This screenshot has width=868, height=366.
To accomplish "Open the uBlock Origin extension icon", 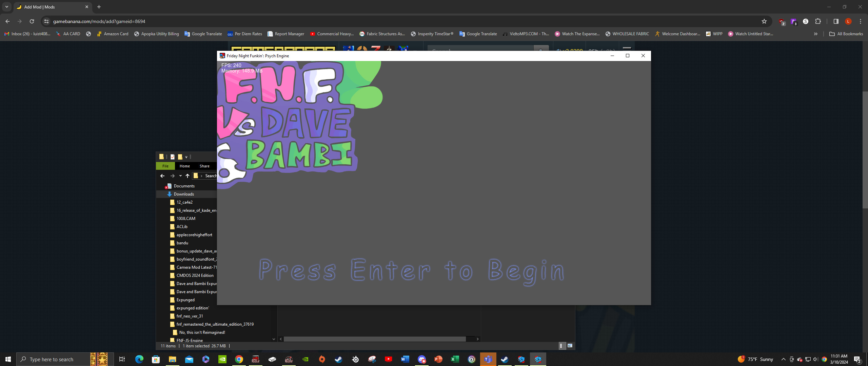I will pyautogui.click(x=782, y=22).
